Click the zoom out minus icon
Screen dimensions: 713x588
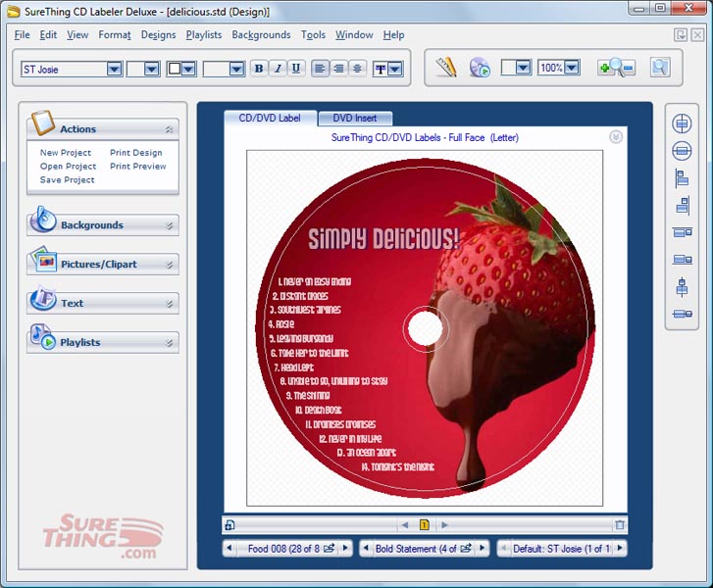(628, 68)
